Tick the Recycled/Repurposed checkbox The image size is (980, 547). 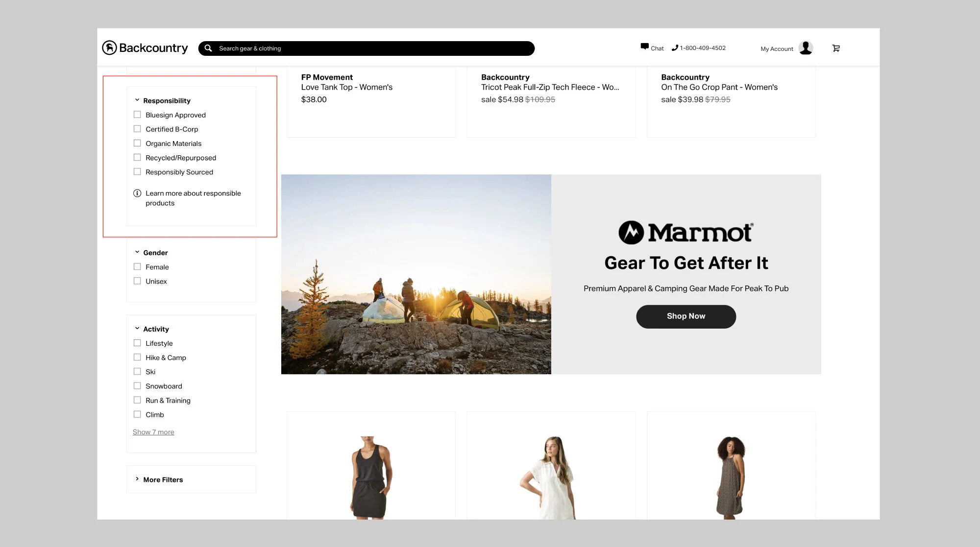[137, 157]
